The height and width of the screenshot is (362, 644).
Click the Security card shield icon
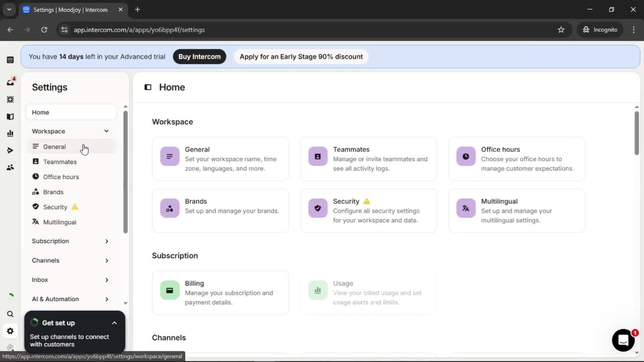(318, 208)
